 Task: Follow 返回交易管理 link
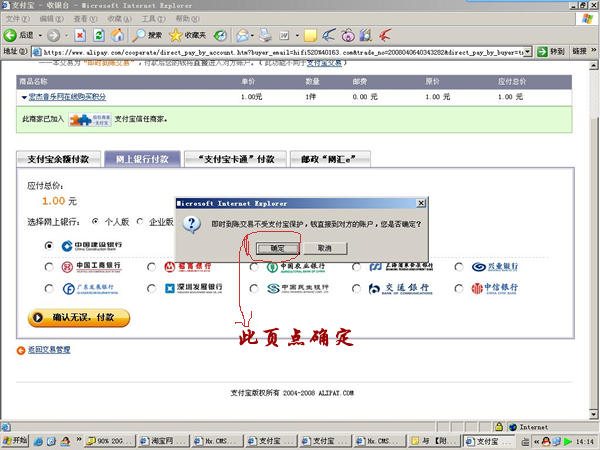point(49,349)
